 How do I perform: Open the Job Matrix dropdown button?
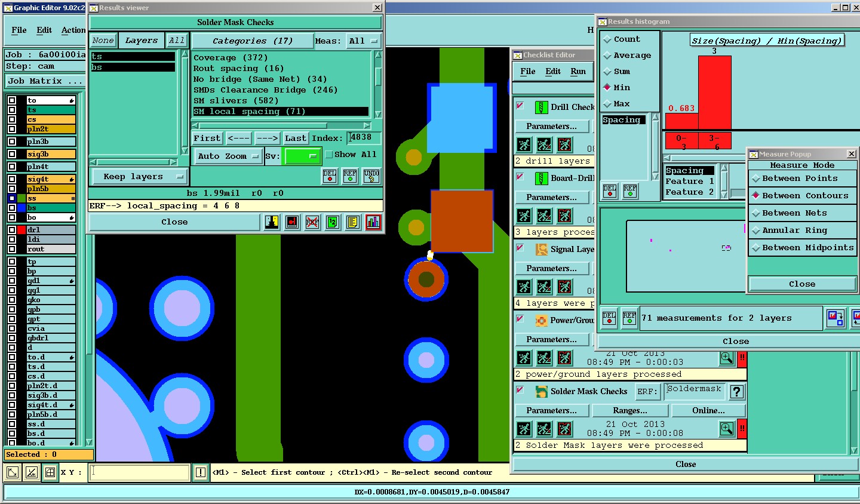pyautogui.click(x=45, y=81)
